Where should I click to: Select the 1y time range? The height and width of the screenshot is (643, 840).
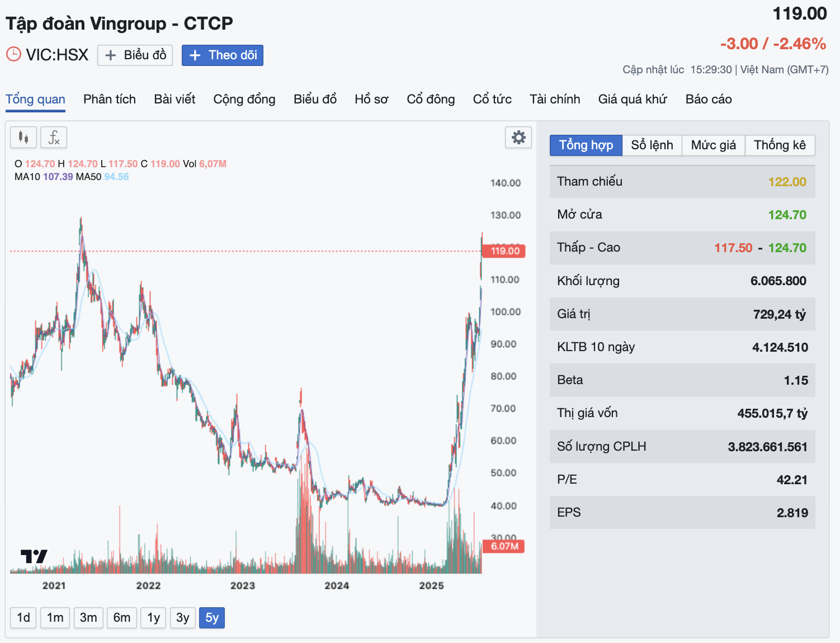pos(153,618)
